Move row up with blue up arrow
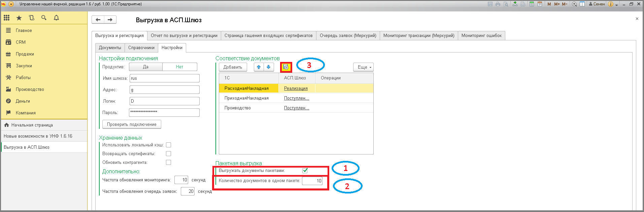The image size is (644, 212). (259, 67)
